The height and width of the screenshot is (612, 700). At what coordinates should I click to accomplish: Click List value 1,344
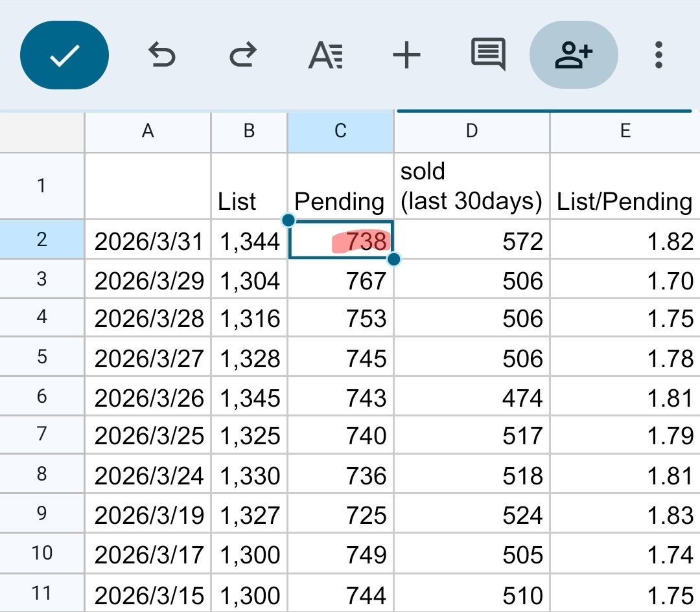pyautogui.click(x=249, y=240)
